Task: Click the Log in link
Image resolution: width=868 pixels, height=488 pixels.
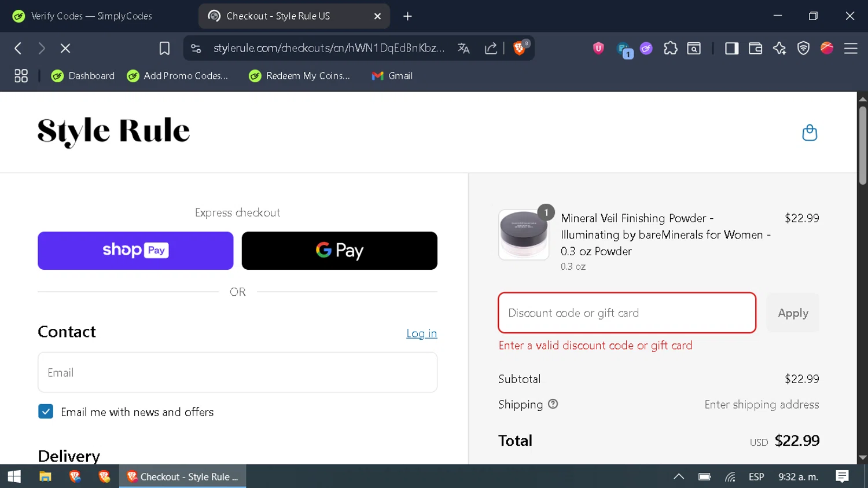Action: [x=421, y=333]
